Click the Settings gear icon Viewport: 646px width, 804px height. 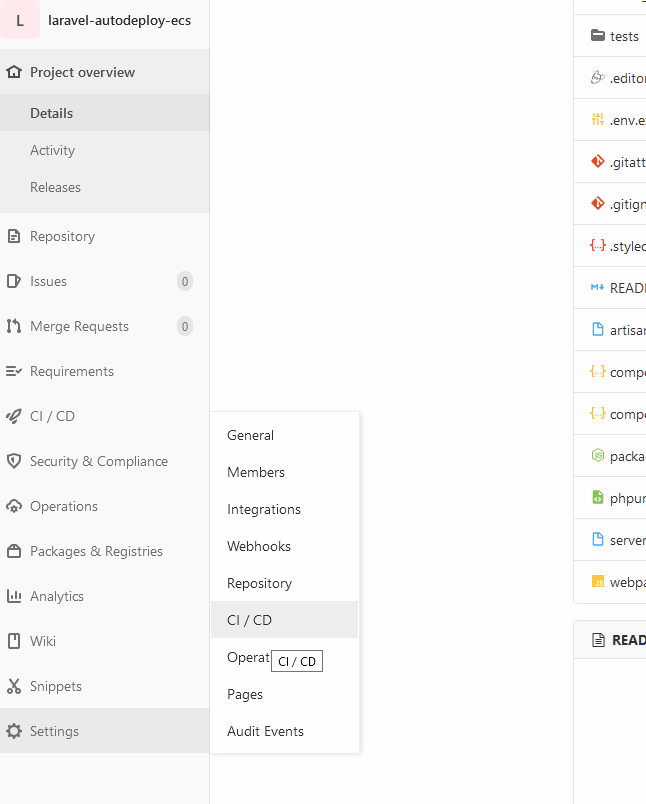(x=16, y=731)
